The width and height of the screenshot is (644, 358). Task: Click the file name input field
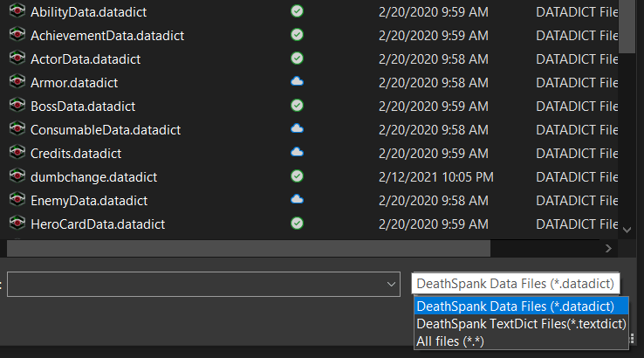coord(196,284)
